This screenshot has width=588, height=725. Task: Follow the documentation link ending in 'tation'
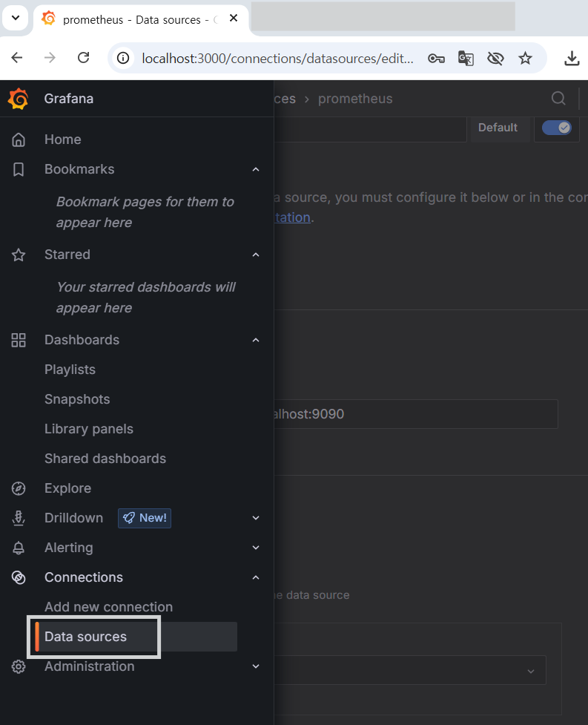coord(292,217)
